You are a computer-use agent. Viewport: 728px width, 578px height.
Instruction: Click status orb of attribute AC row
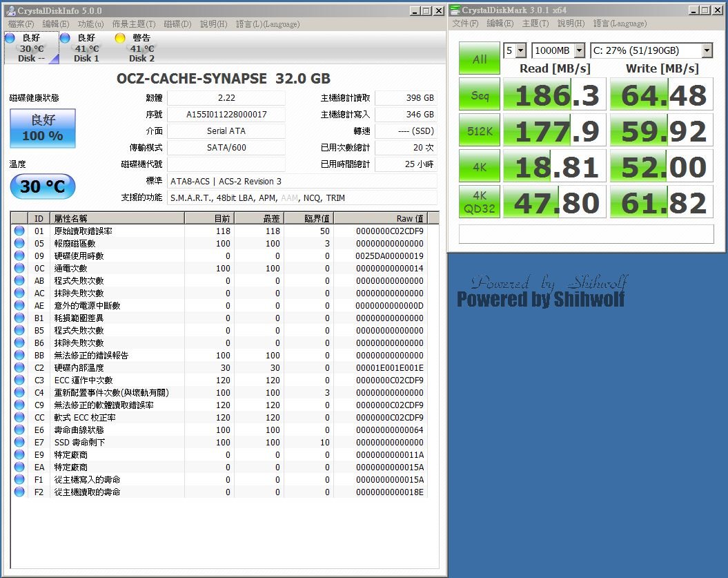(x=19, y=293)
